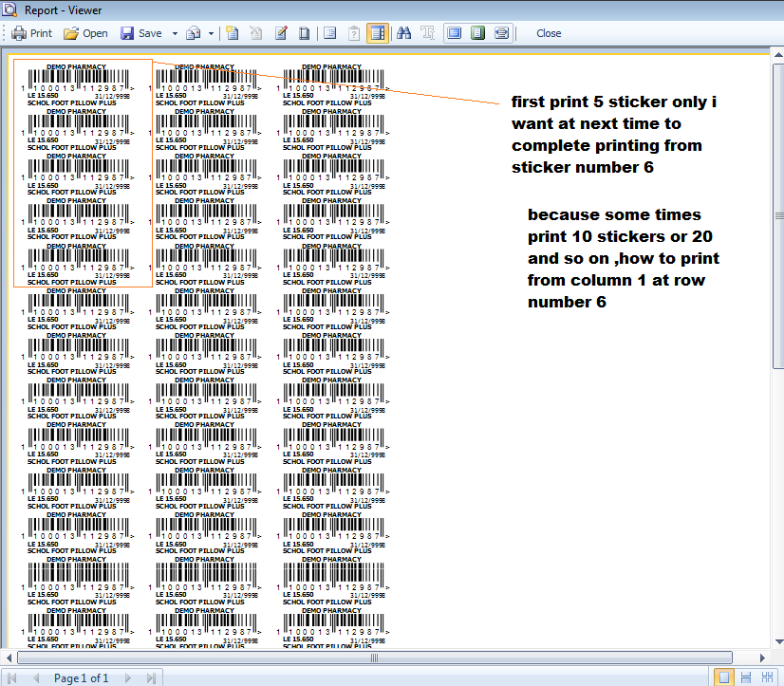
Task: Click the edit page pencil icon
Action: (281, 33)
